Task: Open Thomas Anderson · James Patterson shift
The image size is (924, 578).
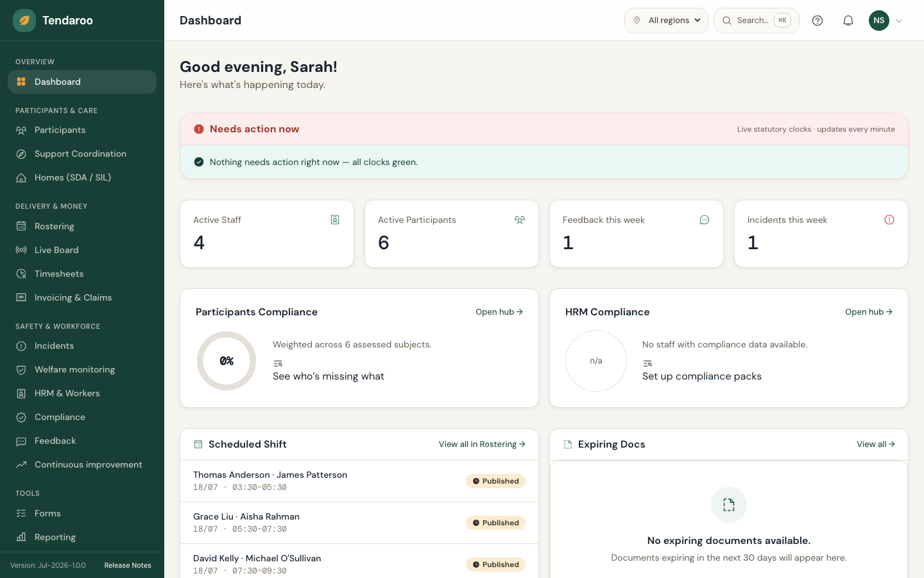Action: [x=359, y=481]
